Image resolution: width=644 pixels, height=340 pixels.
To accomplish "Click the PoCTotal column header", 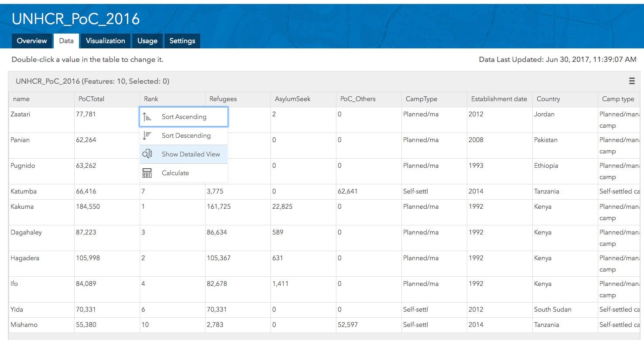I will [107, 99].
